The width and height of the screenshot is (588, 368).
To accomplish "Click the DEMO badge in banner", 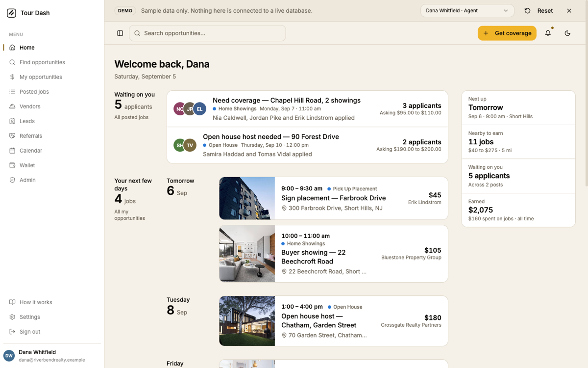I will point(125,11).
